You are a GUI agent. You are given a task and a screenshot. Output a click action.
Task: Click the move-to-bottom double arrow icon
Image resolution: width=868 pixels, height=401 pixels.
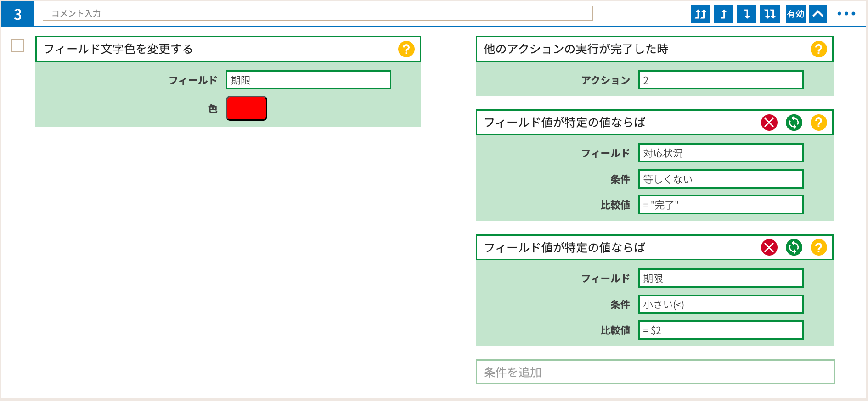[770, 14]
